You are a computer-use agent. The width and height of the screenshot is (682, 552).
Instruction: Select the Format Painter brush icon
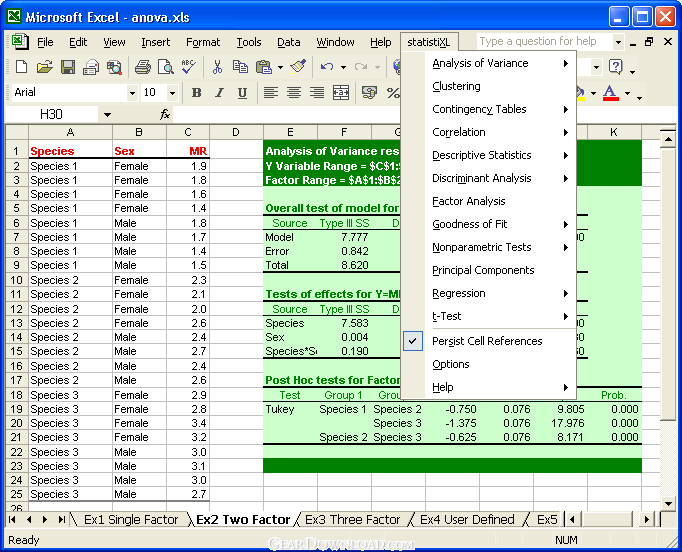click(298, 66)
